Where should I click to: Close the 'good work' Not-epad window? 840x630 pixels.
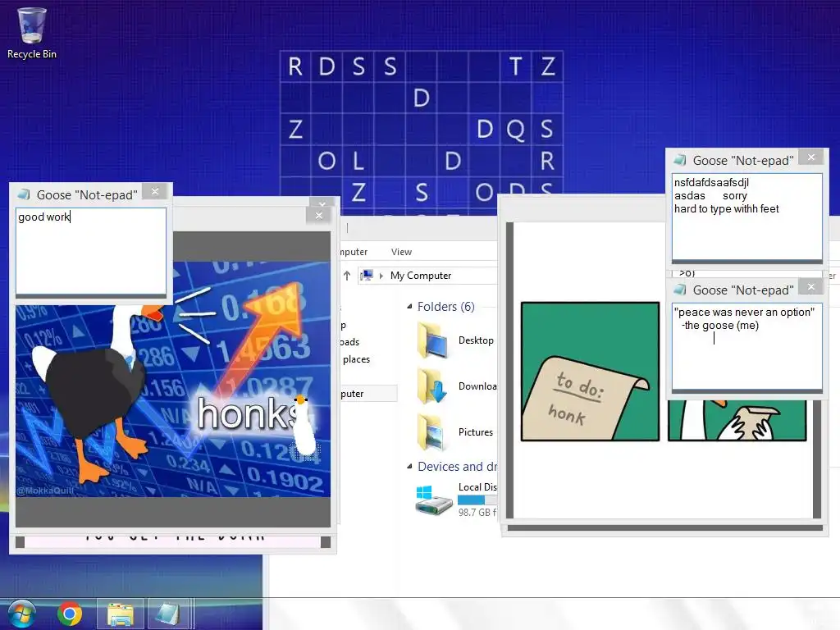pos(155,192)
